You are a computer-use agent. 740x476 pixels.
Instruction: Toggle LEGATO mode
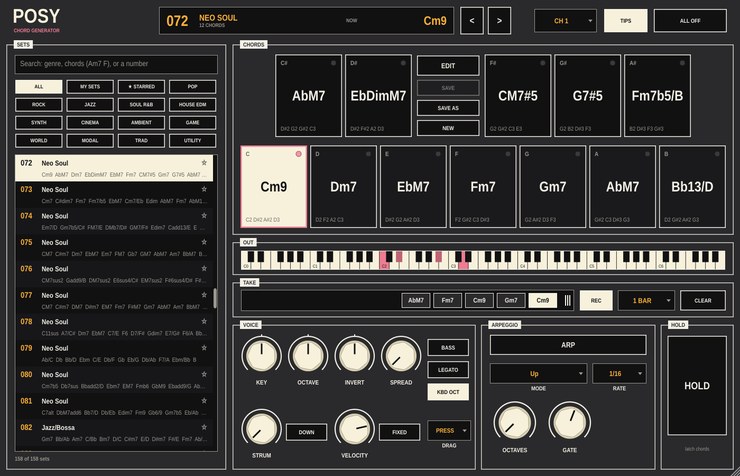coord(448,370)
